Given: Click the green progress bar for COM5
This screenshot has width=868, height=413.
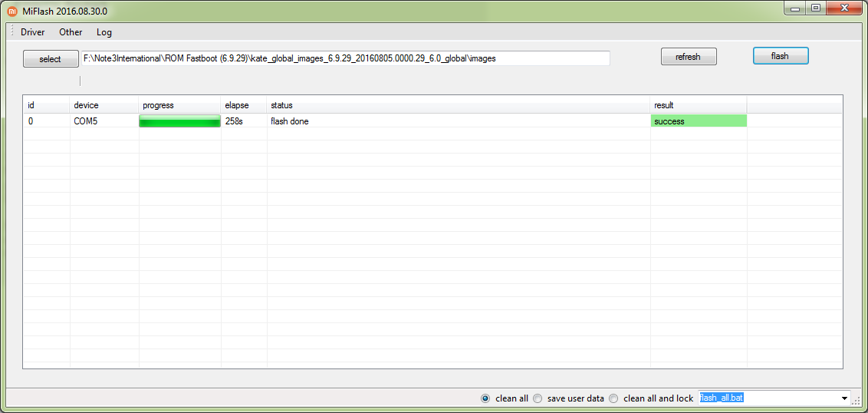Looking at the screenshot, I should tap(180, 121).
